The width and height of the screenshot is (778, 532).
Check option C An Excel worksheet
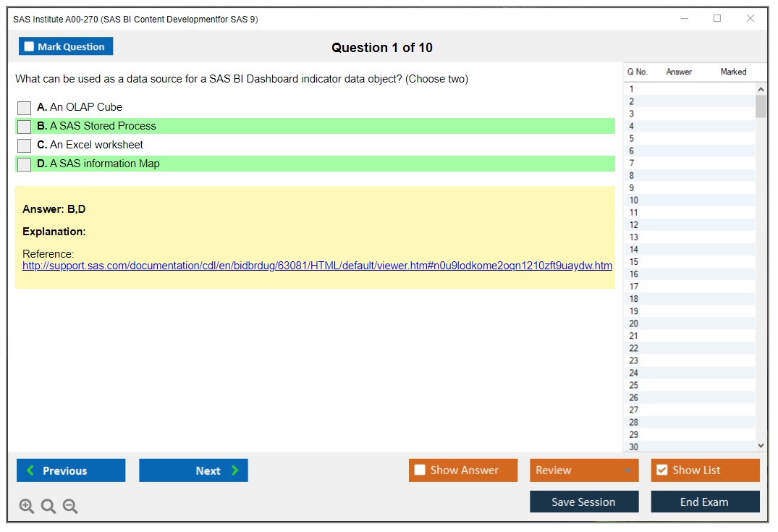point(25,145)
